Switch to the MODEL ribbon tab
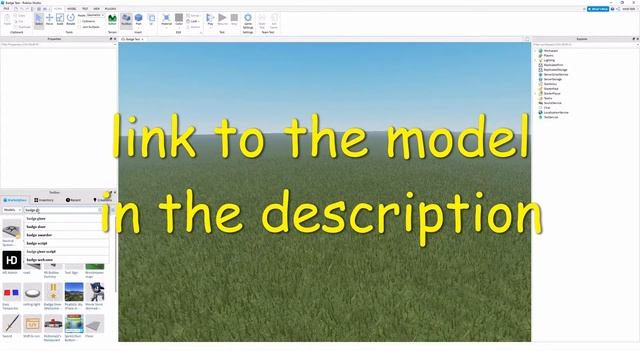 (x=72, y=9)
